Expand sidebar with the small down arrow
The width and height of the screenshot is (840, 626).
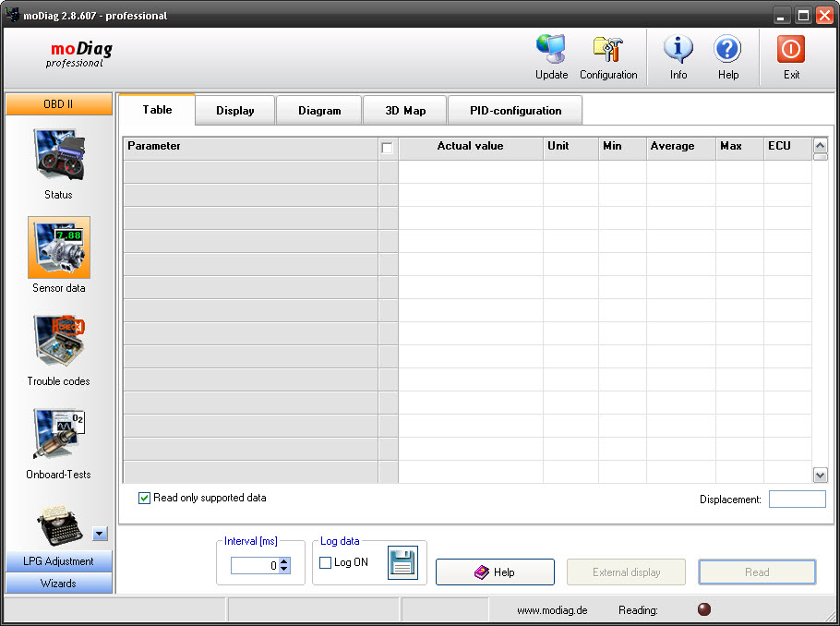coord(101,534)
